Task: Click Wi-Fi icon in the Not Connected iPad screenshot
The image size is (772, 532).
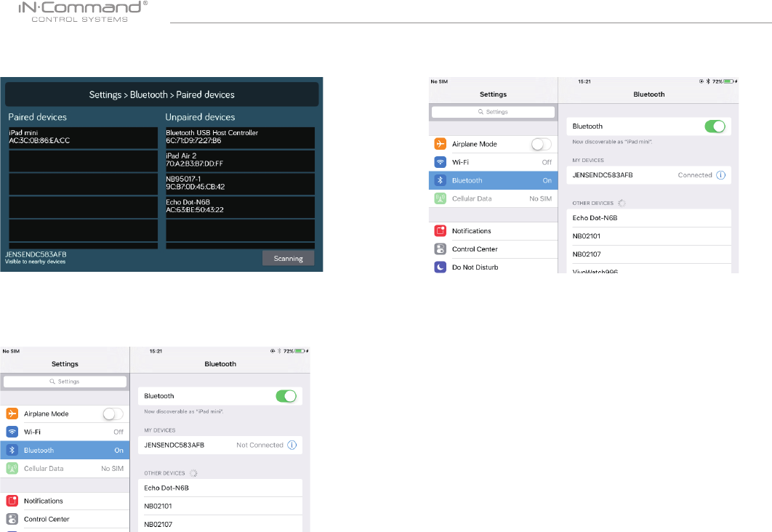Action: click(x=12, y=432)
